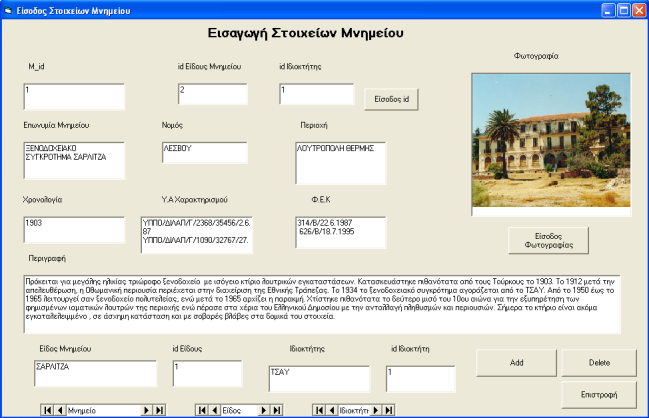This screenshot has height=418, width=649.
Task: Go to previous record in Ιδιοκτήτη navigator
Action: pyautogui.click(x=332, y=410)
